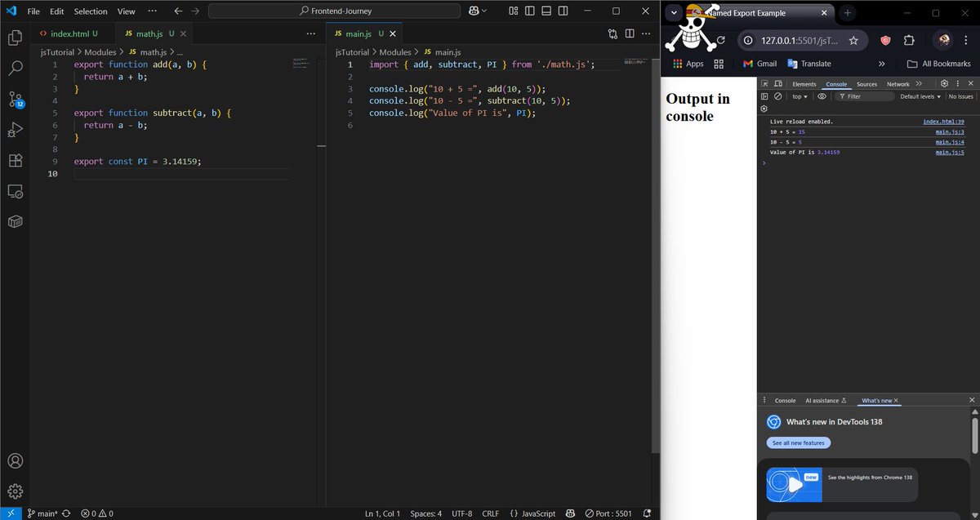This screenshot has width=980, height=520.
Task: Click the Frontend-Journey command center search
Action: 334,11
